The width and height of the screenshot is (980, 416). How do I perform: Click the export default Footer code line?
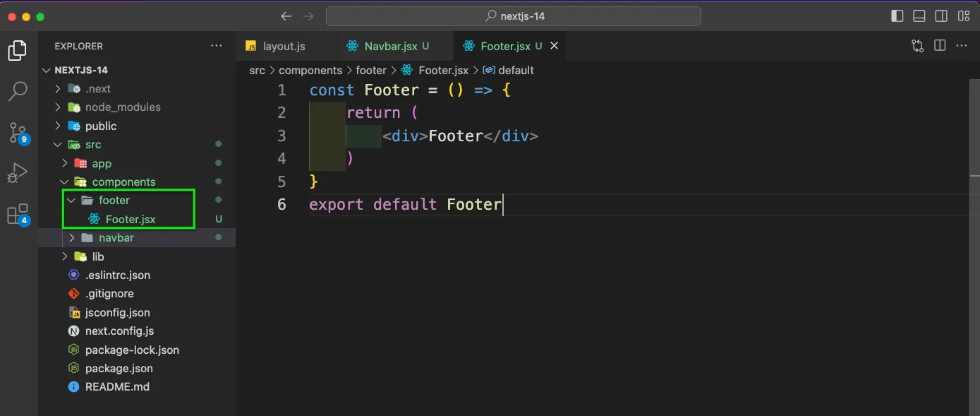(405, 204)
